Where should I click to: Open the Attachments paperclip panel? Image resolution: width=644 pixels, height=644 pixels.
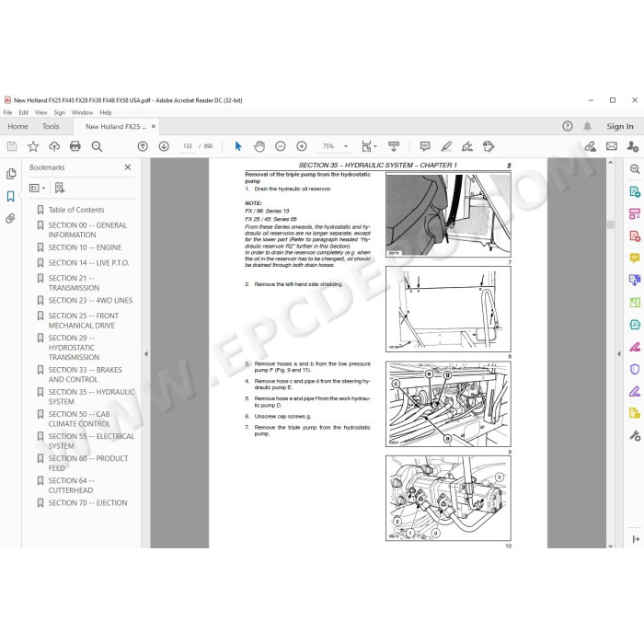click(x=11, y=218)
